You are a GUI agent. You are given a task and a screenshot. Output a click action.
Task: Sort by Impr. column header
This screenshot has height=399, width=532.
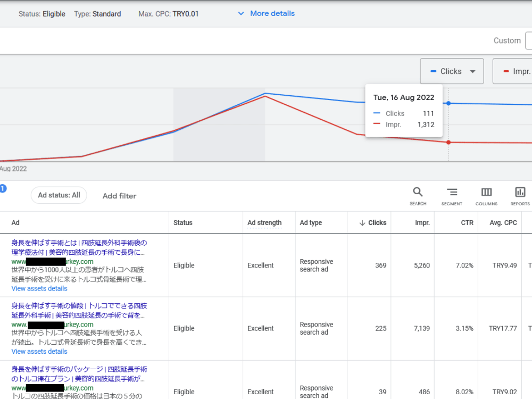click(422, 222)
